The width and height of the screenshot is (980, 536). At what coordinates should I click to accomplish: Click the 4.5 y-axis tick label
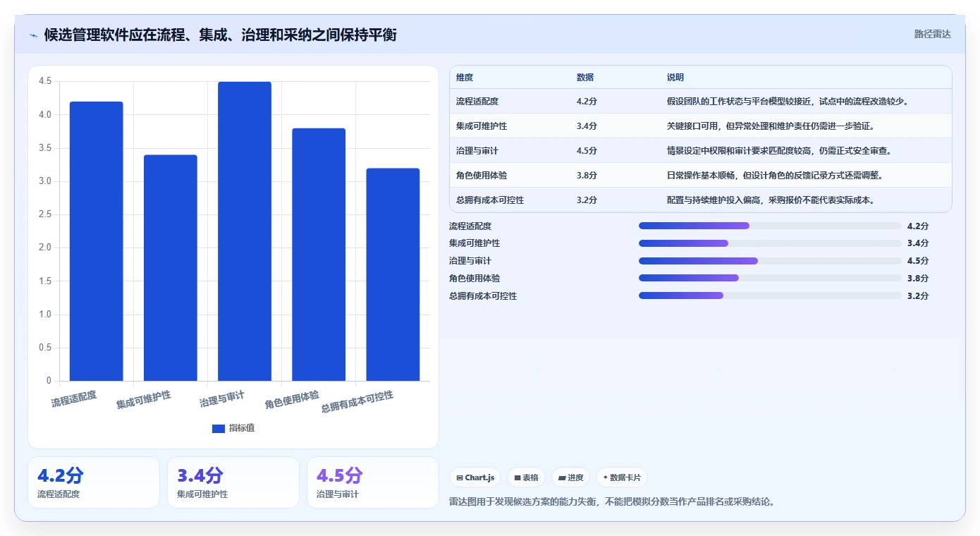point(45,81)
